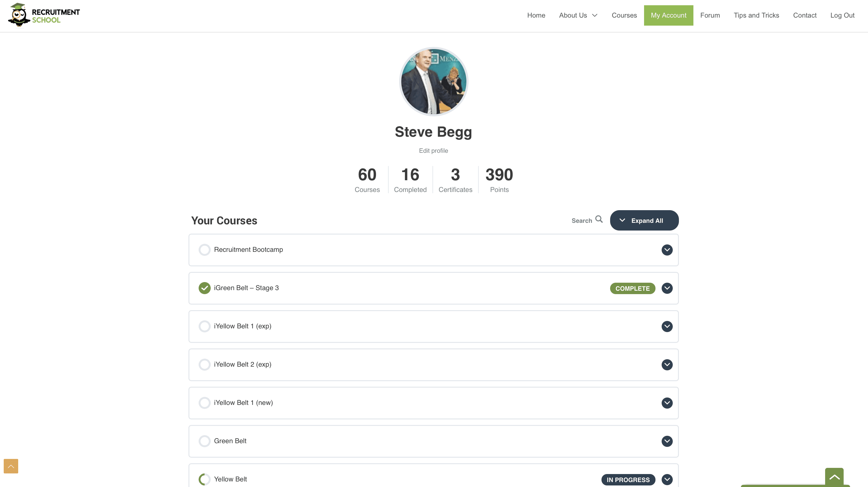Click the Recruitment School owl logo
This screenshot has width=868, height=487.
click(x=19, y=15)
